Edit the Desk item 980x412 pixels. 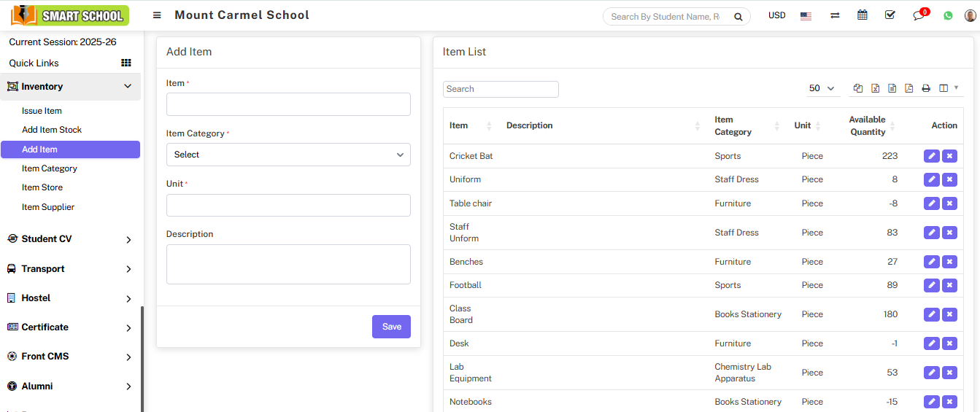pos(931,343)
